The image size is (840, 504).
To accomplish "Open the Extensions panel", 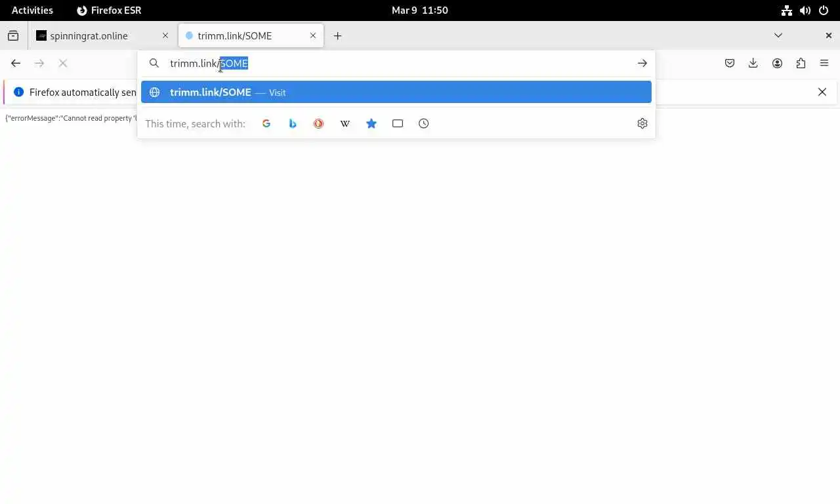I will tap(801, 63).
